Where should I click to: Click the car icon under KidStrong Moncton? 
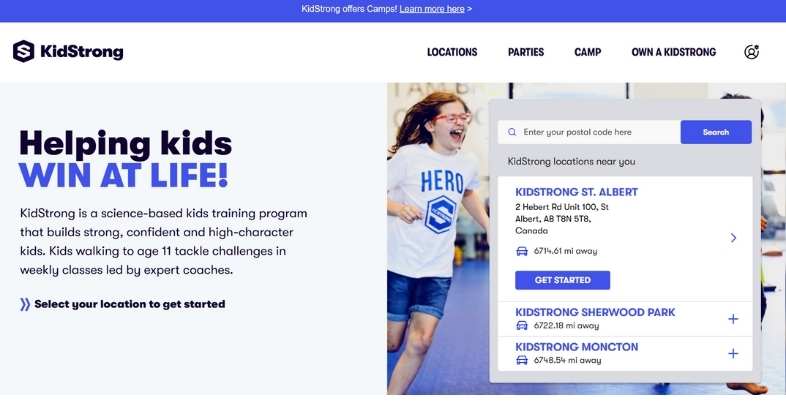click(x=522, y=360)
